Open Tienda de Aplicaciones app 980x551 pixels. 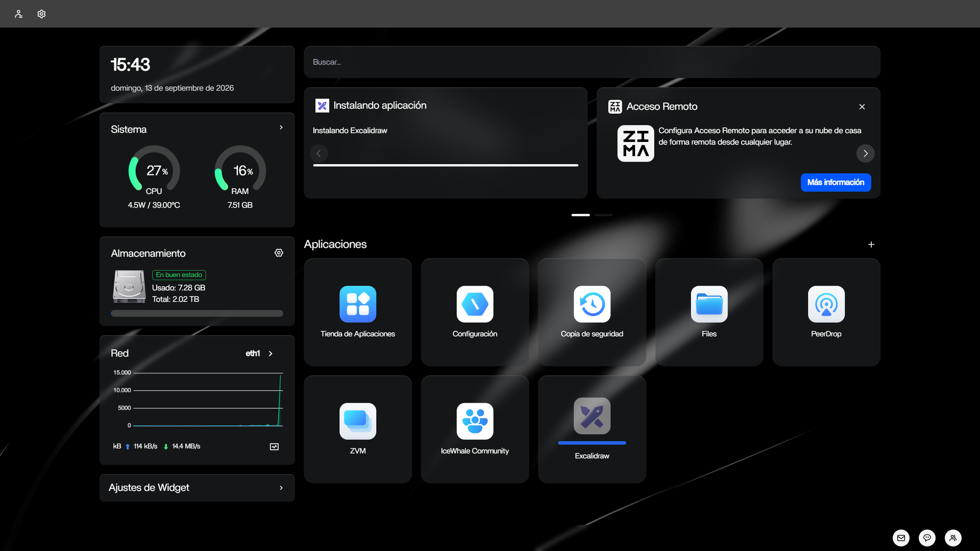point(358,312)
